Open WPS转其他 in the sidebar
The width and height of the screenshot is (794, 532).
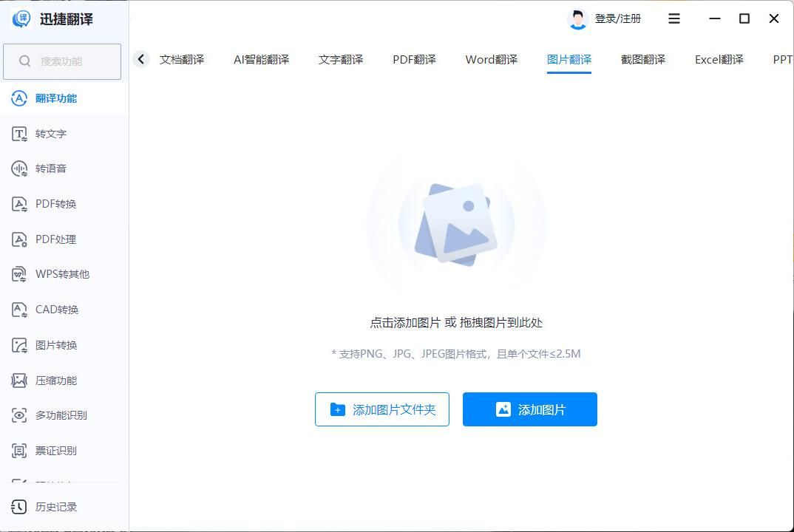click(x=64, y=274)
